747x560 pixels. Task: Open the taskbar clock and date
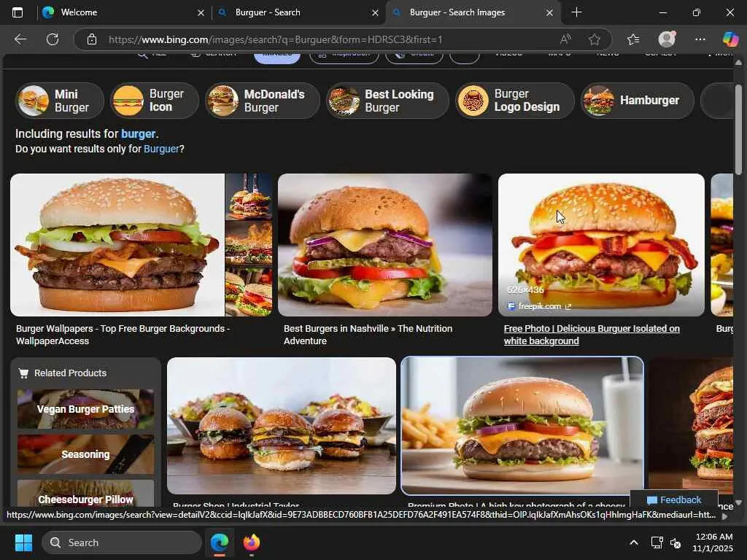point(713,542)
